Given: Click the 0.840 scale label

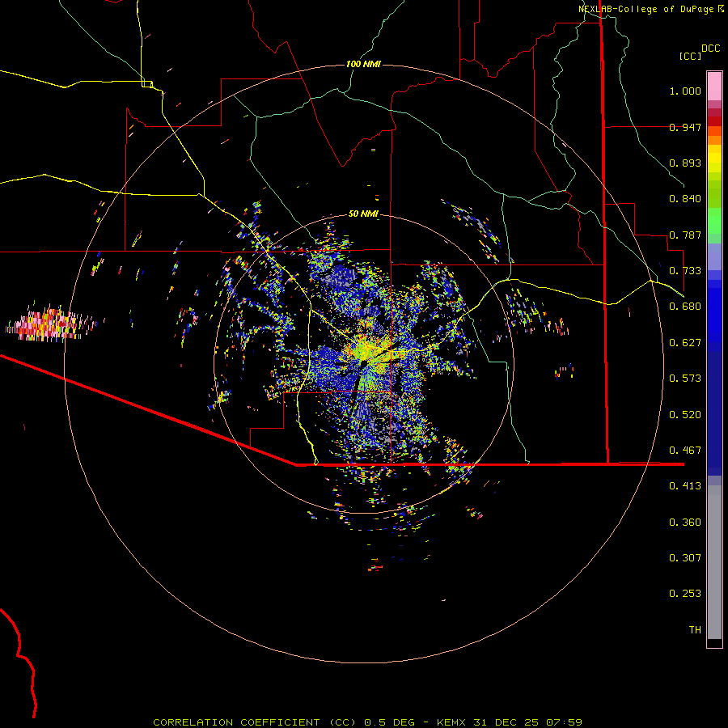Looking at the screenshot, I should coord(685,199).
